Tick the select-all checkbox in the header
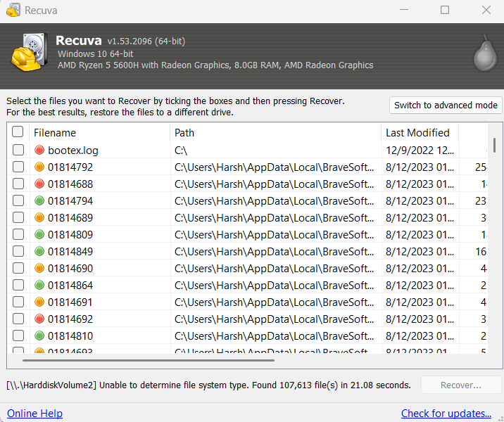Viewport: 504px width, 422px height. click(18, 132)
